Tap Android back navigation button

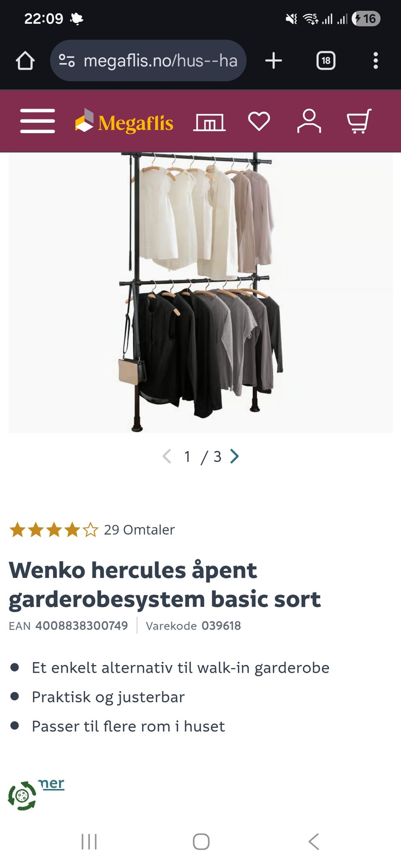click(x=314, y=841)
